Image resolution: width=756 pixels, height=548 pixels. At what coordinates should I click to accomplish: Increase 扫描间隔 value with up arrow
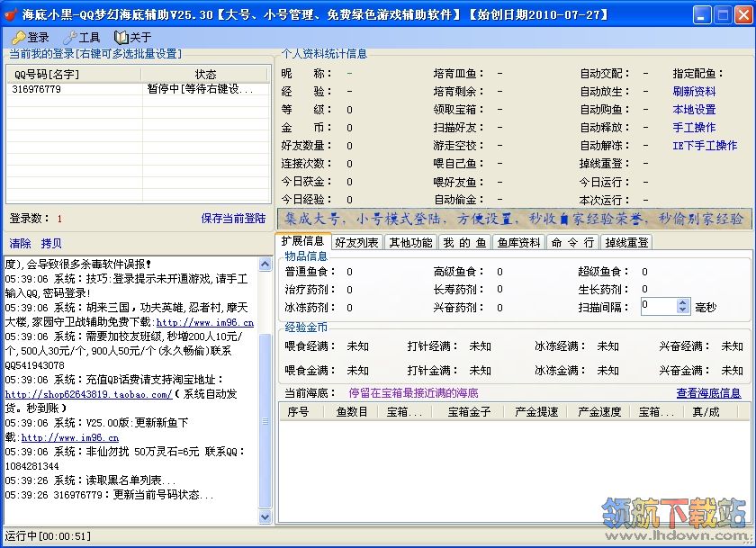click(x=682, y=302)
